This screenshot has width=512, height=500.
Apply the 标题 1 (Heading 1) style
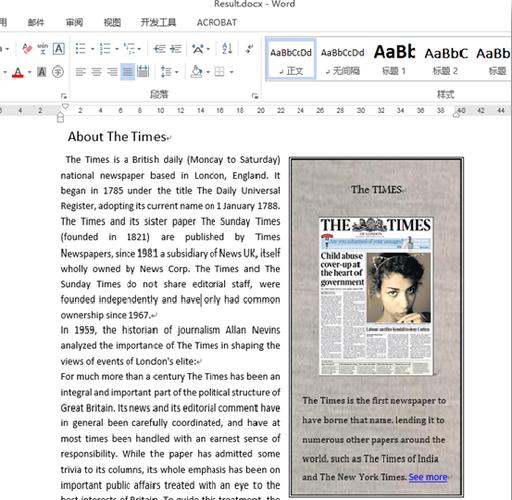[x=394, y=59]
